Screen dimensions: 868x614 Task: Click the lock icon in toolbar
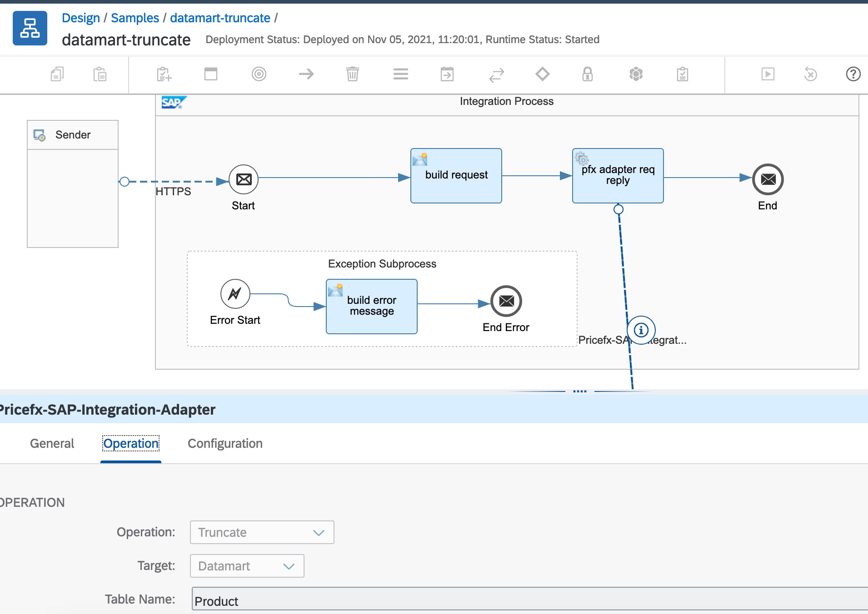[587, 74]
